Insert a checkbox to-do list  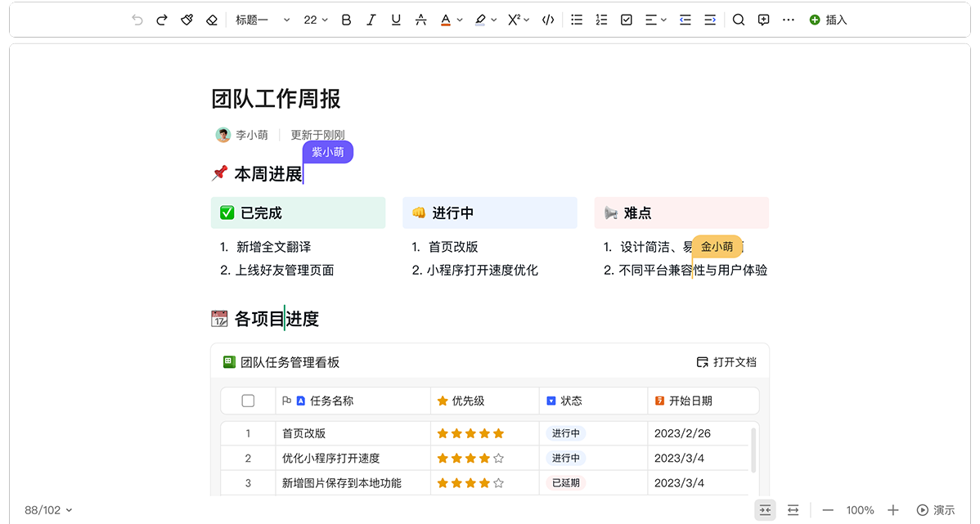(627, 20)
